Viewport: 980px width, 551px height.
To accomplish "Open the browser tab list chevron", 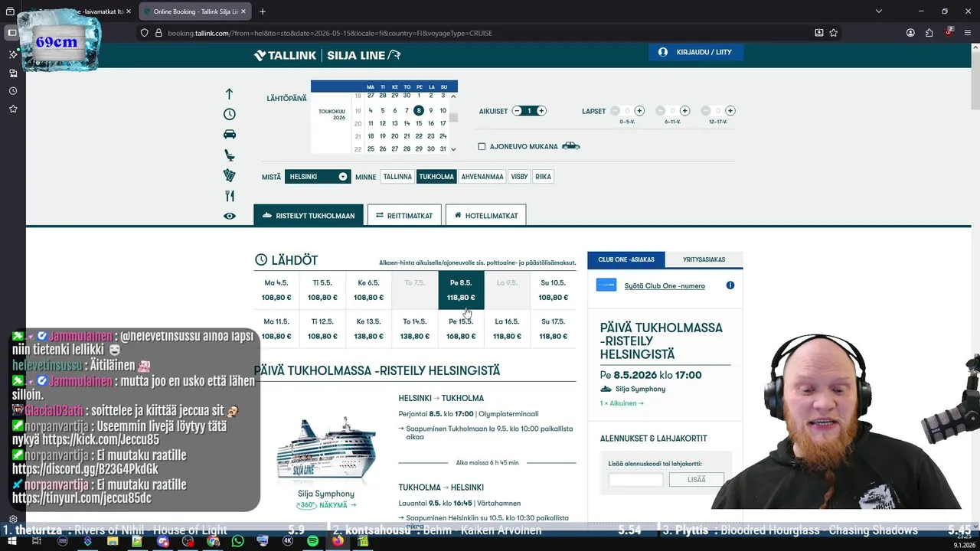I will coord(879,11).
